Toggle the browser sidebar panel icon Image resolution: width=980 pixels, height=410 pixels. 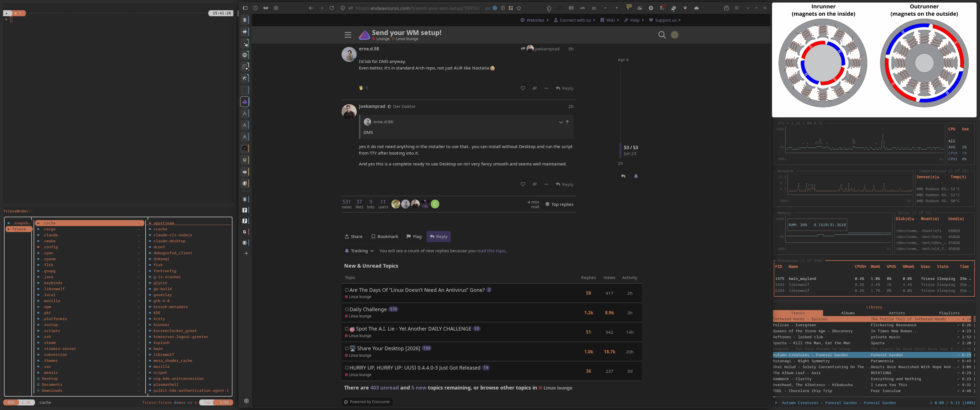pyautogui.click(x=245, y=8)
